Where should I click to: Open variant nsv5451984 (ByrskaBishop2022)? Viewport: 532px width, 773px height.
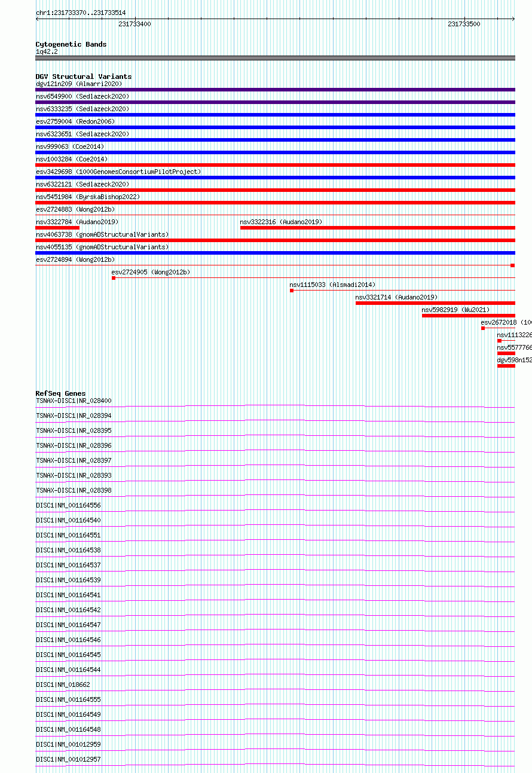88,197
